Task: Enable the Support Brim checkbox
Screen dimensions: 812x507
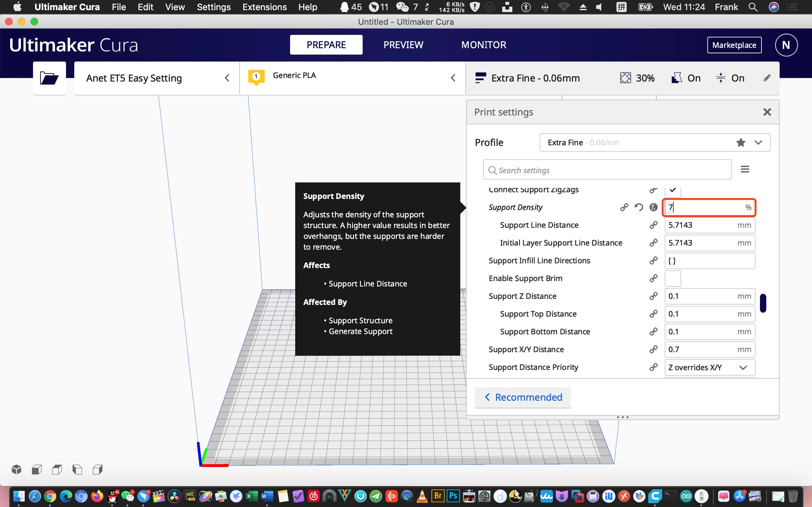Action: [x=672, y=278]
